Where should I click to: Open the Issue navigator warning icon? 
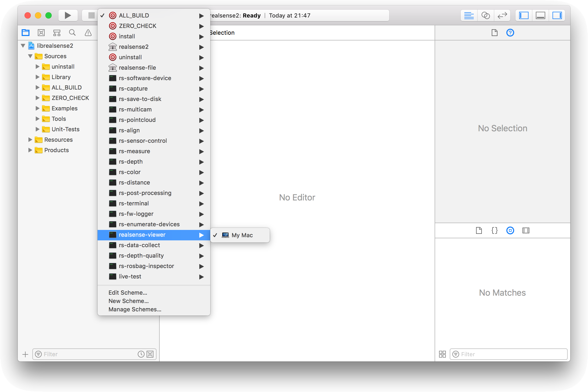tap(88, 33)
